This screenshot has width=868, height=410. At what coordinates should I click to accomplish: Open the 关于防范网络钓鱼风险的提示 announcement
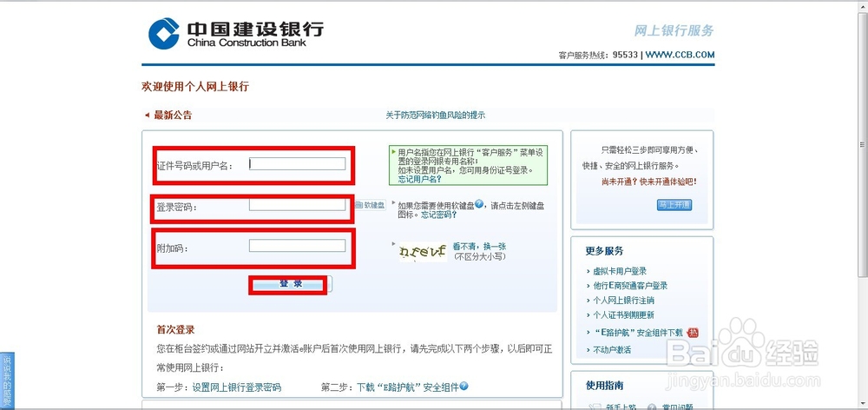[x=435, y=116]
